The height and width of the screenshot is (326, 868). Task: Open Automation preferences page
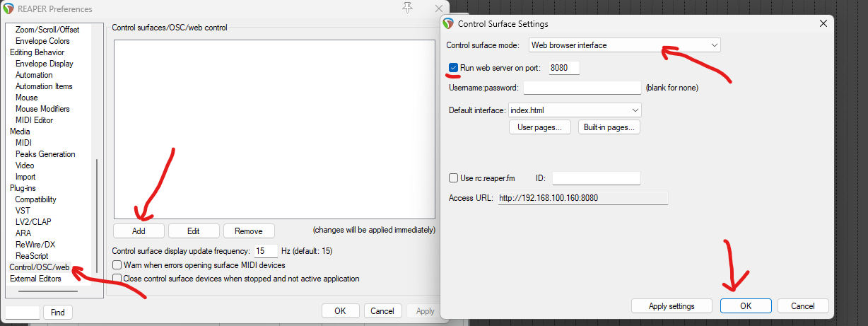pos(34,75)
